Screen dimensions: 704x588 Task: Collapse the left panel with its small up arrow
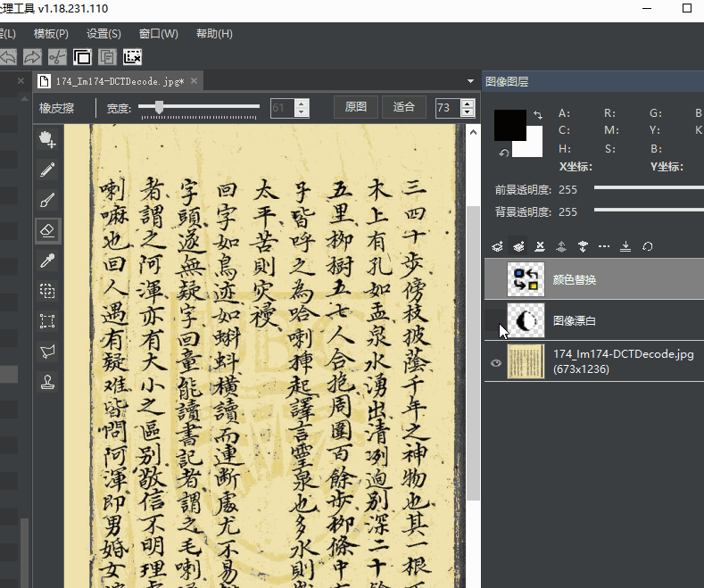[x=25, y=98]
